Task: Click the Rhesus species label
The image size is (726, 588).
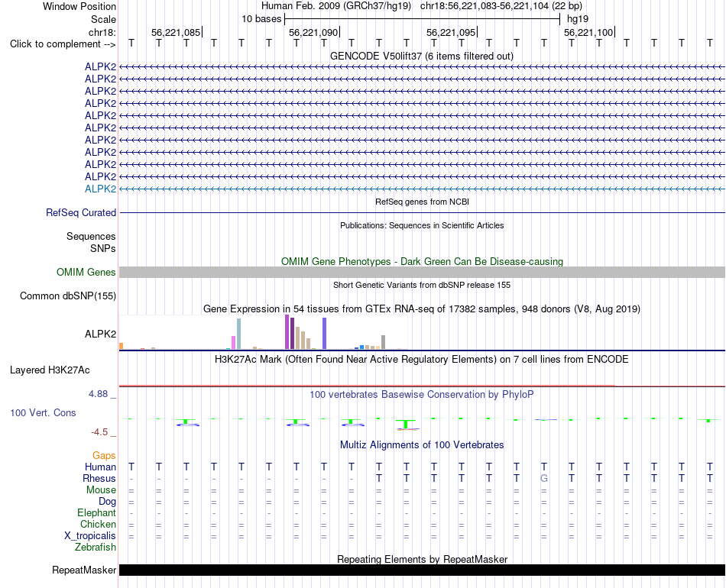Action: point(99,478)
